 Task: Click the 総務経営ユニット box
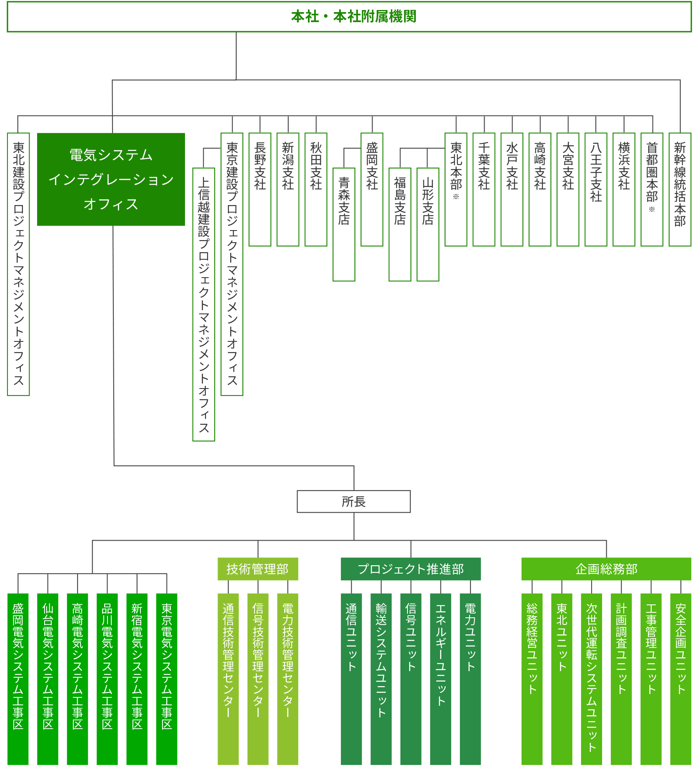(x=532, y=679)
